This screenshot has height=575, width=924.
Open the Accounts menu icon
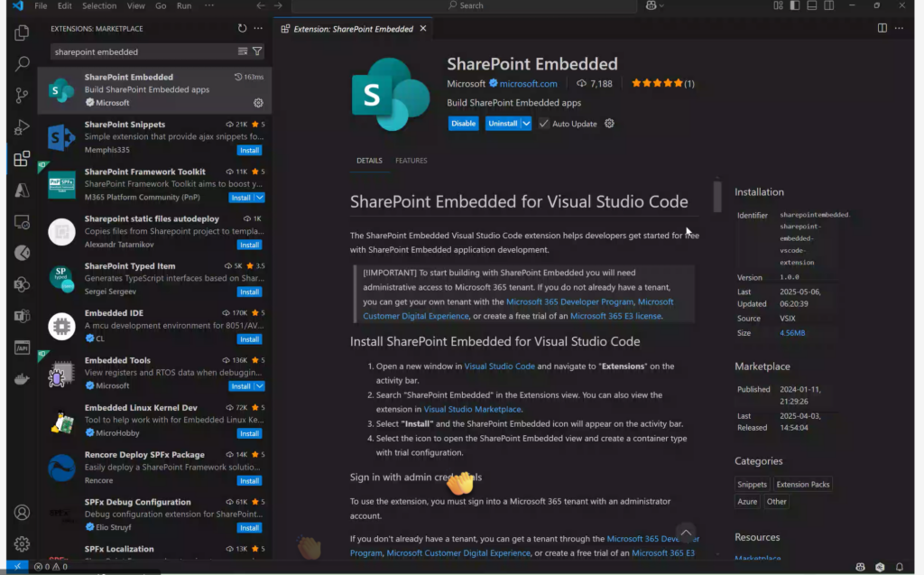(x=22, y=513)
